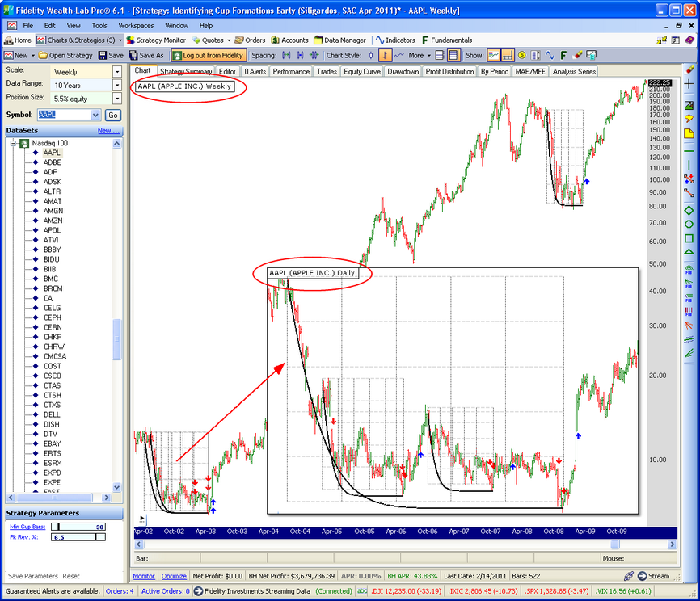Screen dimensions: 700x601
Task: Pick the circle drawing tool
Action: point(689,224)
